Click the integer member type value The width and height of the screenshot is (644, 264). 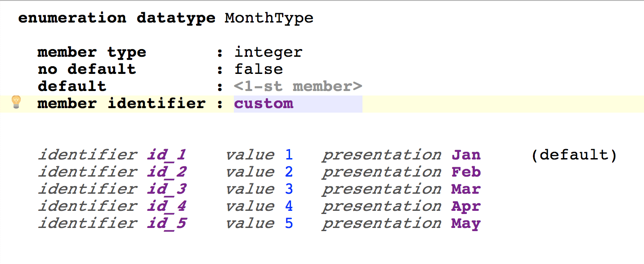click(268, 52)
